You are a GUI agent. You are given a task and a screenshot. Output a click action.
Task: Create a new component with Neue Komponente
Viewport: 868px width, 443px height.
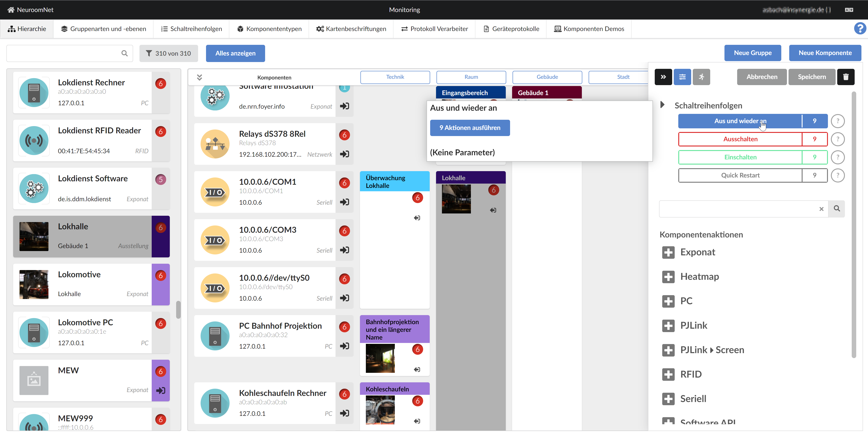[825, 53]
